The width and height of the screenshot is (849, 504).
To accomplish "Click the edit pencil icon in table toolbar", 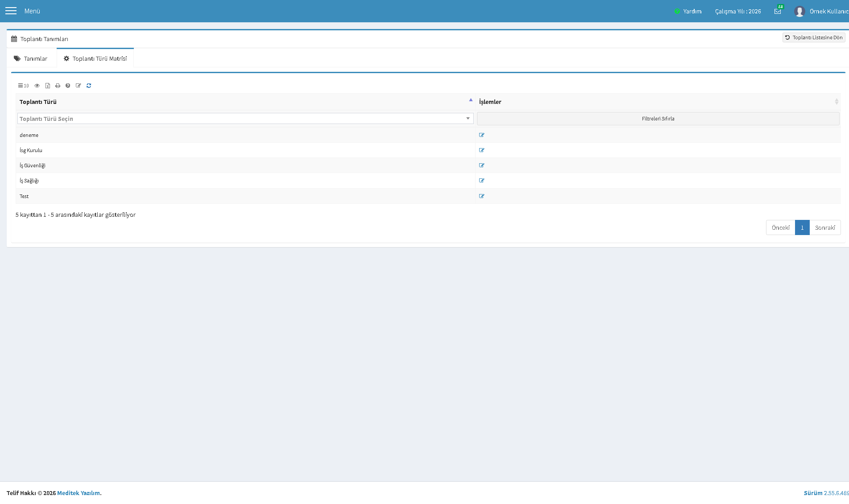I will click(x=79, y=86).
